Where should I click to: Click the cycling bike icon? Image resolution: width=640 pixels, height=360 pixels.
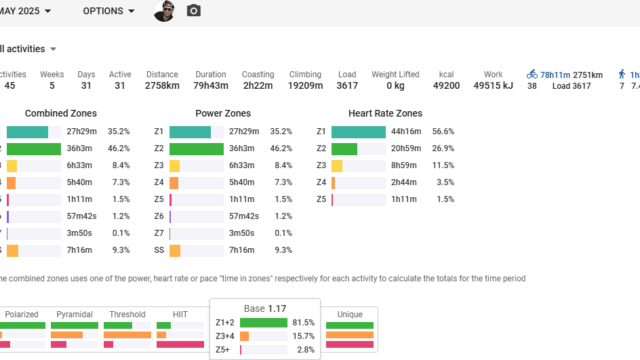click(532, 74)
